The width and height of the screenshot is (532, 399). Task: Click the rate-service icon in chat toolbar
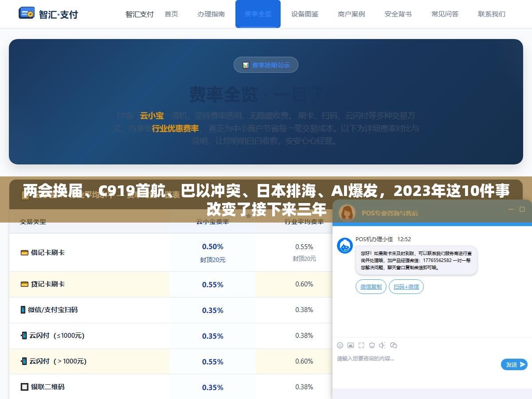pyautogui.click(x=372, y=345)
